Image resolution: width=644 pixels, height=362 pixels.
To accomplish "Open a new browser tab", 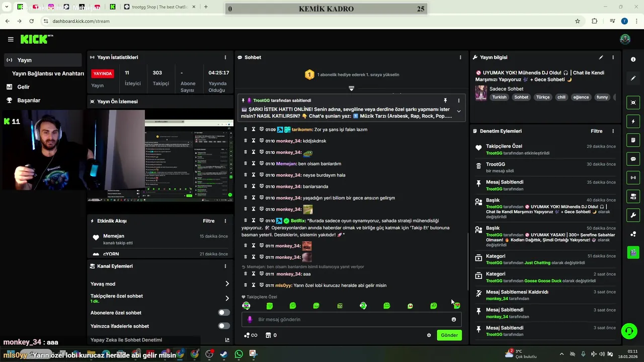I will 206,7.
